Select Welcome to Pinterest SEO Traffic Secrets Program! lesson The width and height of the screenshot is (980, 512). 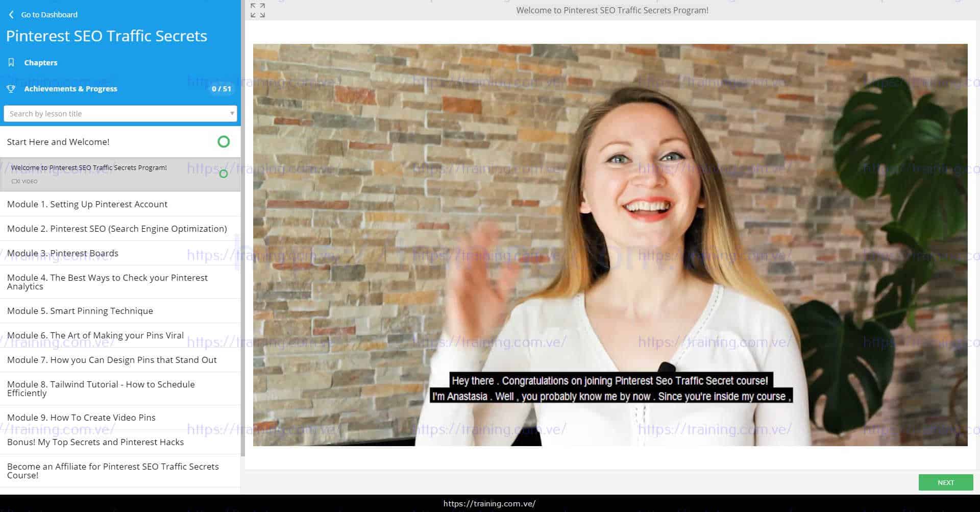[x=120, y=174]
